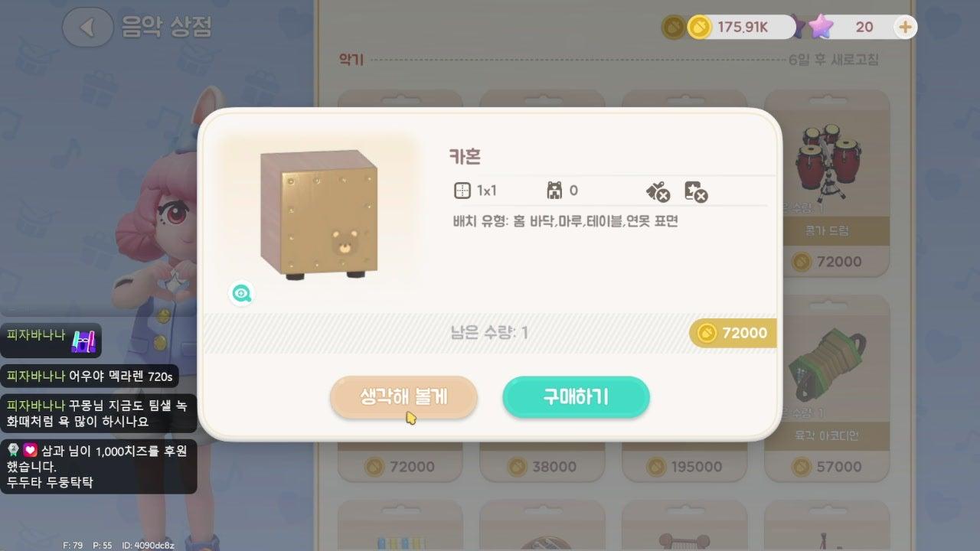Click the cajon box preview image

tap(319, 214)
